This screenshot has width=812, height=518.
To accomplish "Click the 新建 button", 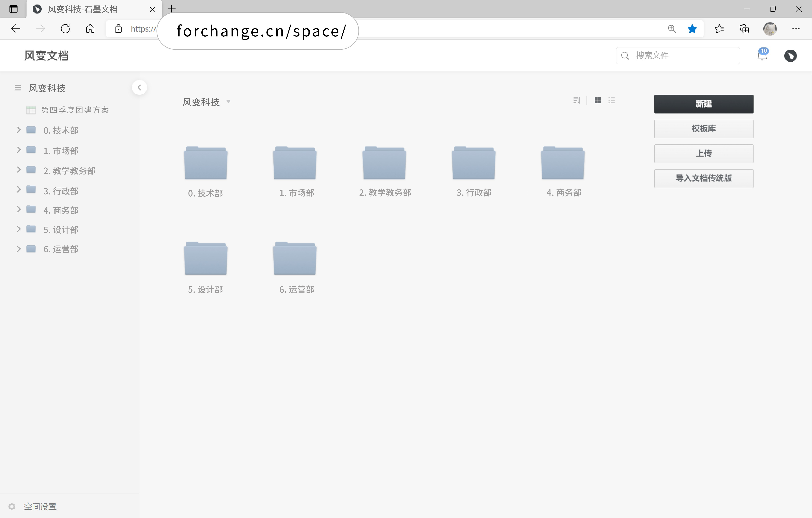I will point(704,104).
